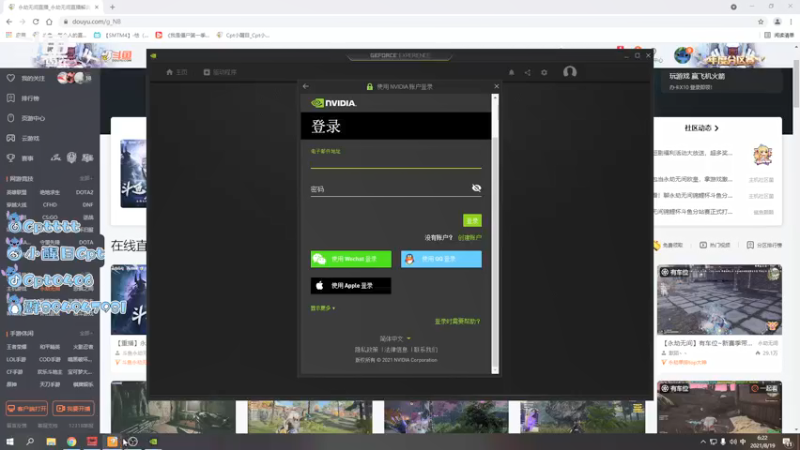Viewport: 800px width, 450px height.
Task: Sign in using the Apple button
Action: (351, 286)
